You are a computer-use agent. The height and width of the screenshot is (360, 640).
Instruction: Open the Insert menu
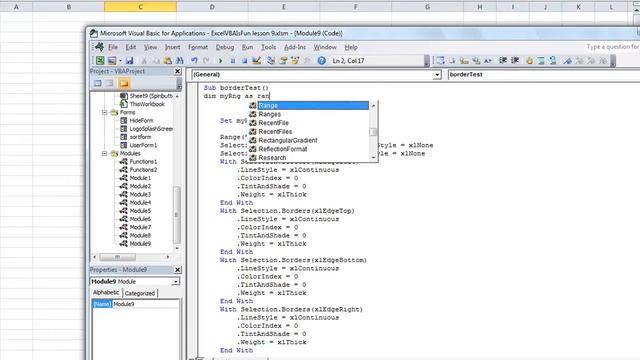coord(172,47)
